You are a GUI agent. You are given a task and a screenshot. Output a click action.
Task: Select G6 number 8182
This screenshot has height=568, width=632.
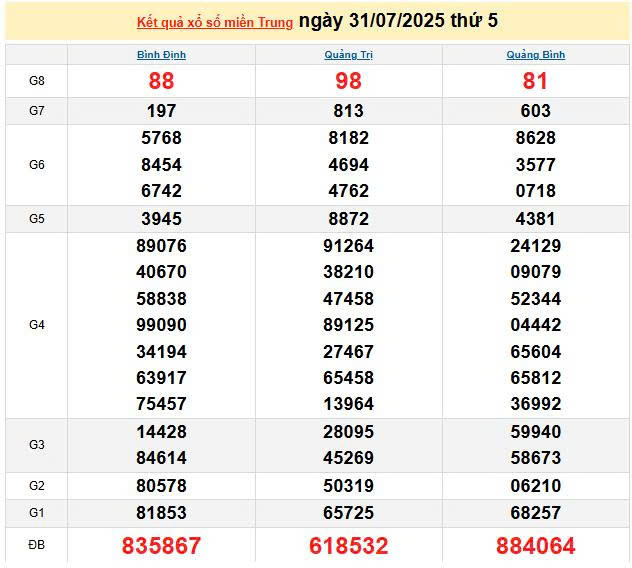tap(349, 138)
